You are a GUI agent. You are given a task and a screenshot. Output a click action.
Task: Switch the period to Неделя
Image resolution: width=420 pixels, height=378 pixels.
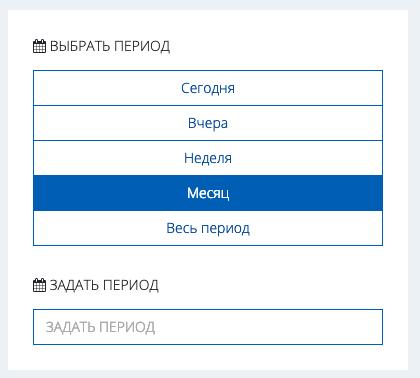pyautogui.click(x=208, y=158)
